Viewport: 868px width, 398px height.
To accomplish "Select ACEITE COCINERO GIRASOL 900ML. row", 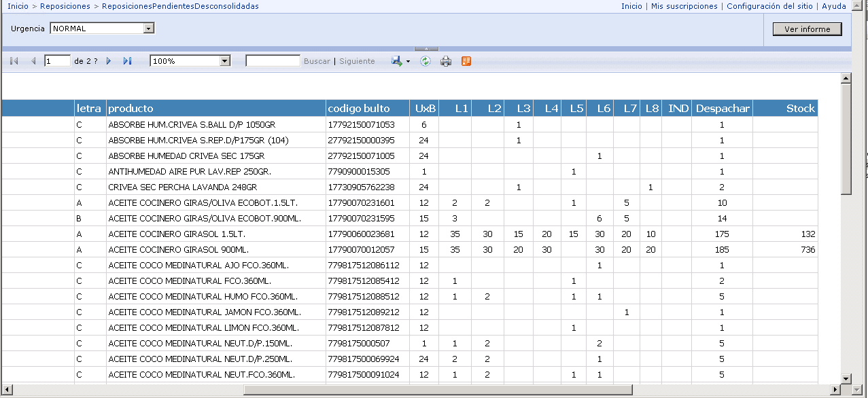I will click(409, 250).
